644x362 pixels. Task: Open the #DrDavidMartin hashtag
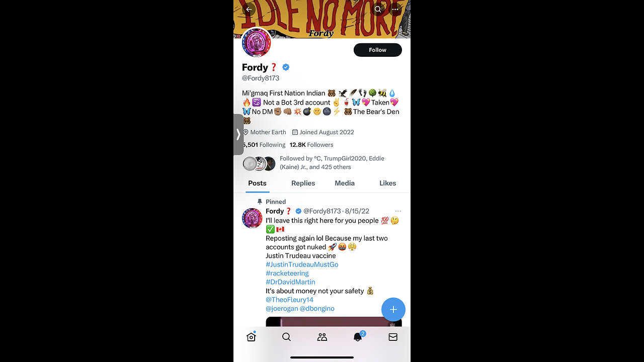pyautogui.click(x=290, y=282)
